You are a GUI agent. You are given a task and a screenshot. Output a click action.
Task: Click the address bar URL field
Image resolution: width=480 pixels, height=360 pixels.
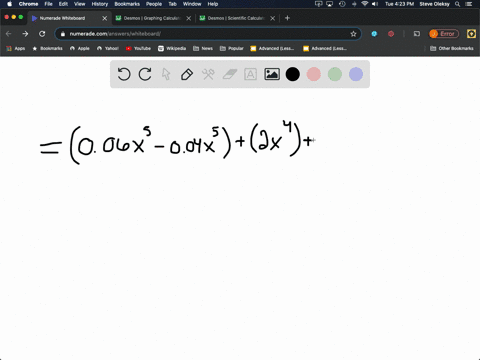coord(208,34)
